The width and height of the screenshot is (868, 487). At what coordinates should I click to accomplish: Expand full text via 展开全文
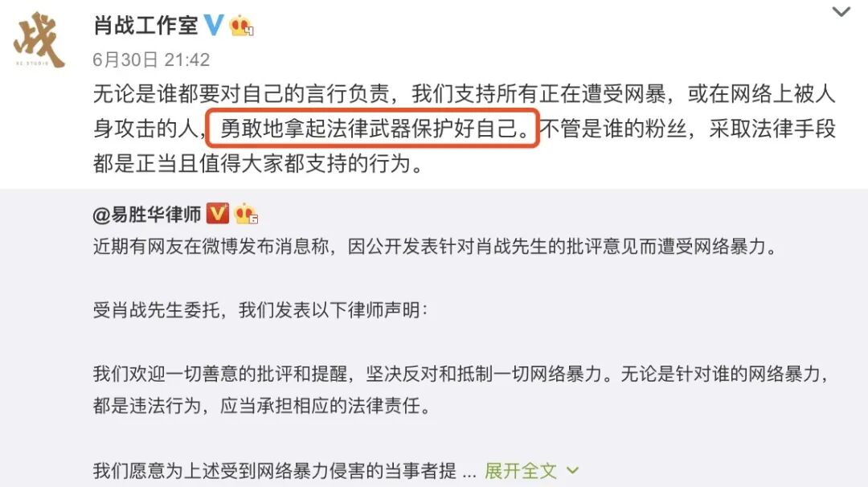(520, 471)
